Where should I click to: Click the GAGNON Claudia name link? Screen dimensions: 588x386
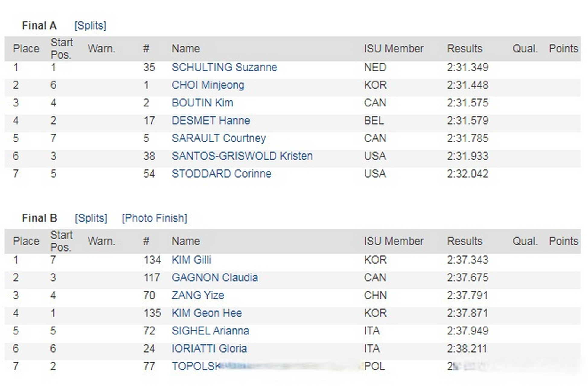(x=215, y=277)
